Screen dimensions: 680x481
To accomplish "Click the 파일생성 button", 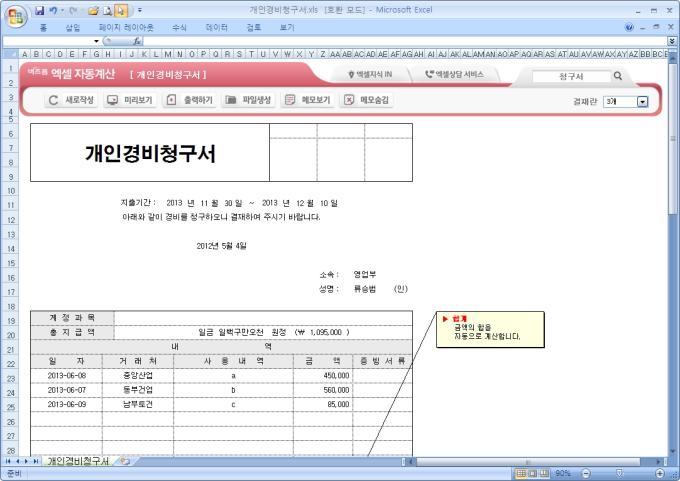I will coord(248,100).
